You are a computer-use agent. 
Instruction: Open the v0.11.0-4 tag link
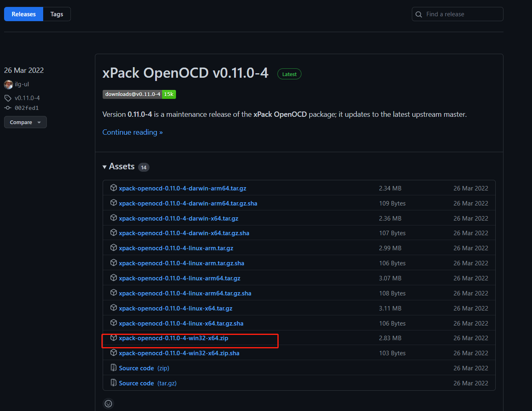(x=27, y=98)
